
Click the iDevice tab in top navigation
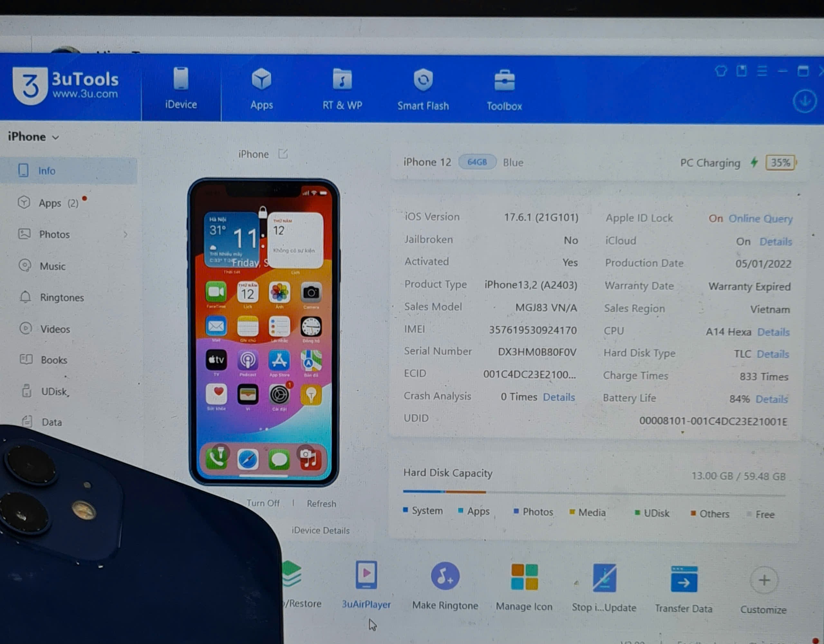pyautogui.click(x=181, y=90)
